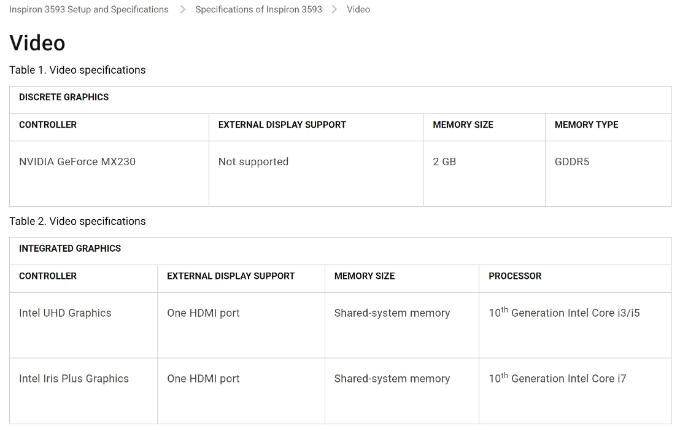Click the Video breadcrumb item

tap(358, 9)
